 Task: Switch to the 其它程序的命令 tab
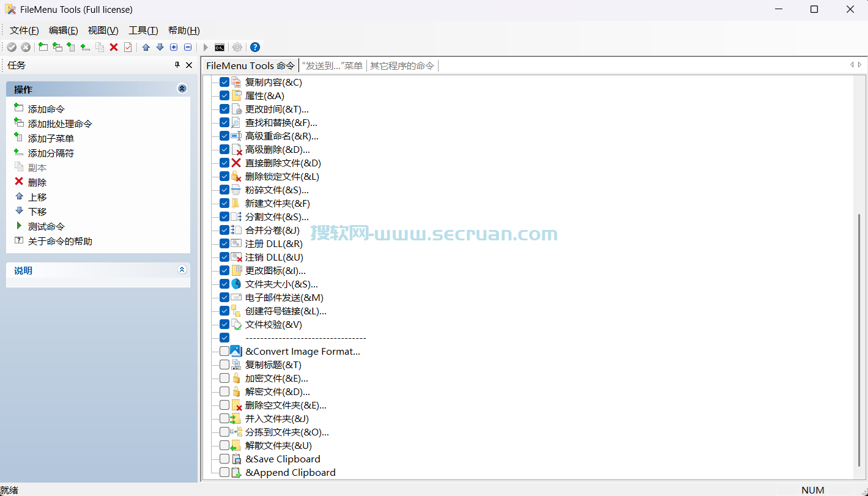point(402,65)
